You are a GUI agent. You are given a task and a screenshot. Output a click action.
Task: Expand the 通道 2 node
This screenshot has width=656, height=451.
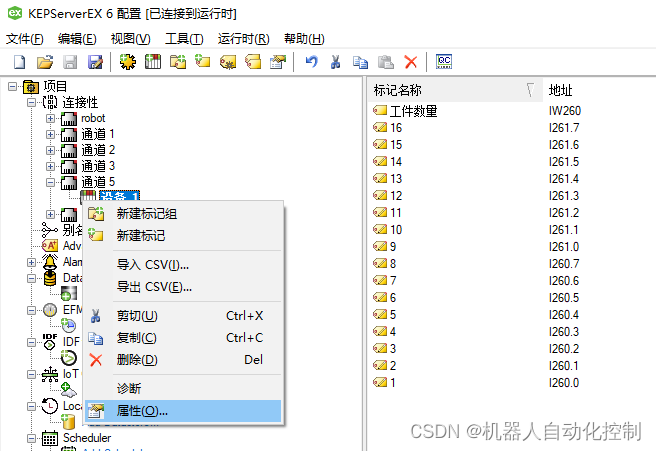click(51, 150)
